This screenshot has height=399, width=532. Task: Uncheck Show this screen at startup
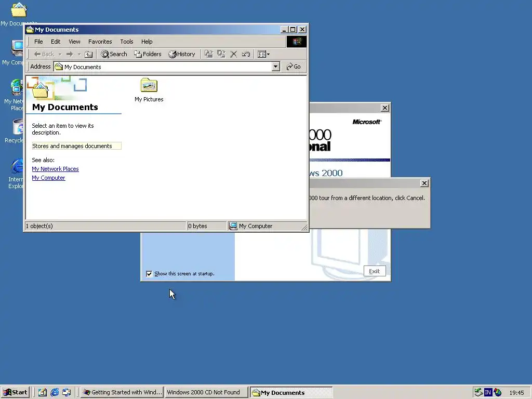click(x=149, y=274)
